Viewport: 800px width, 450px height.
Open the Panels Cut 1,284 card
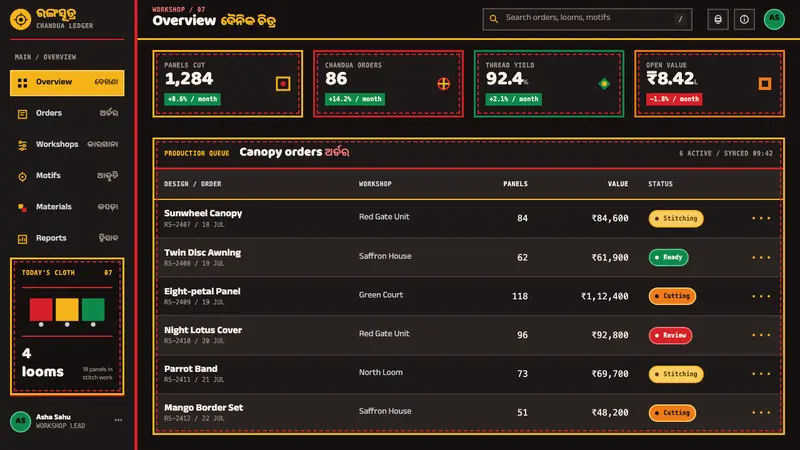coord(228,84)
